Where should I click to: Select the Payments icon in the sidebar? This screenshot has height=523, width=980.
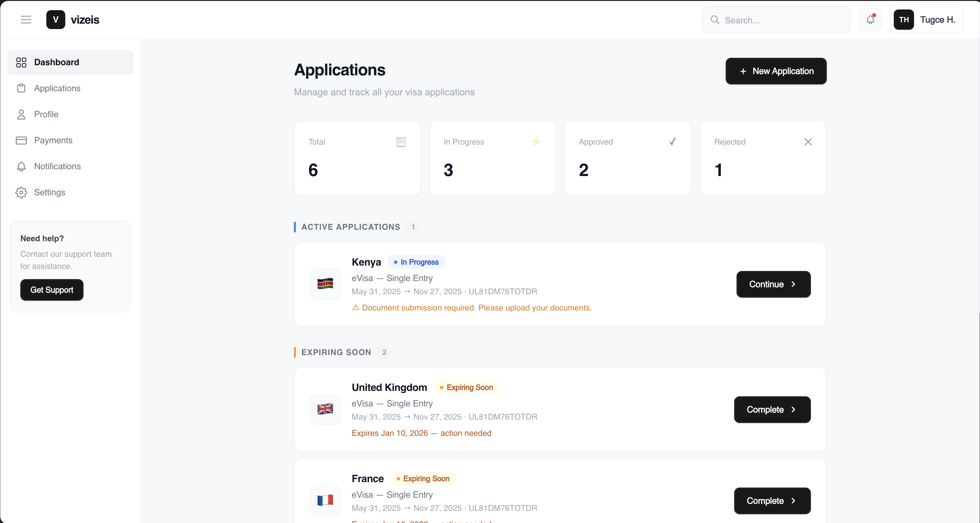(21, 140)
